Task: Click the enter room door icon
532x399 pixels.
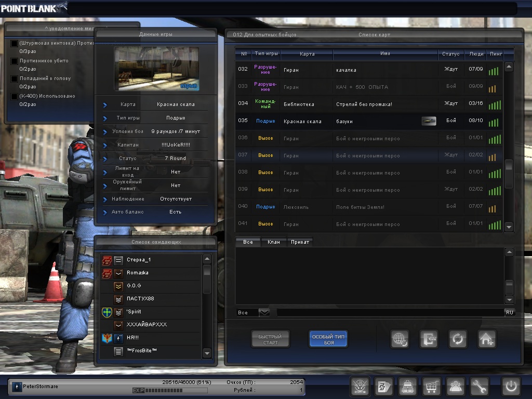Action: point(429,339)
